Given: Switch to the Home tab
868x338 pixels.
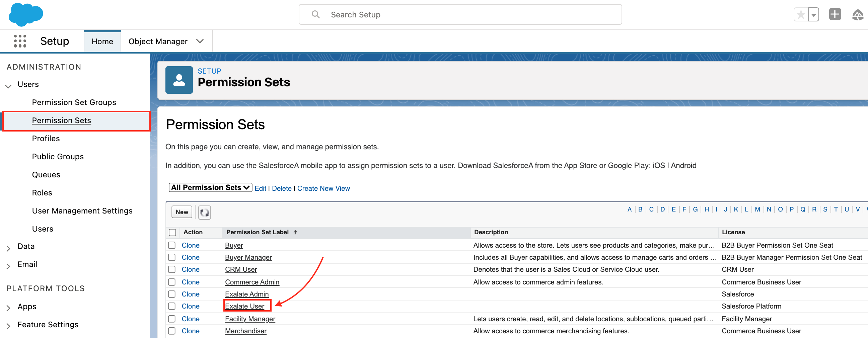Looking at the screenshot, I should point(102,41).
